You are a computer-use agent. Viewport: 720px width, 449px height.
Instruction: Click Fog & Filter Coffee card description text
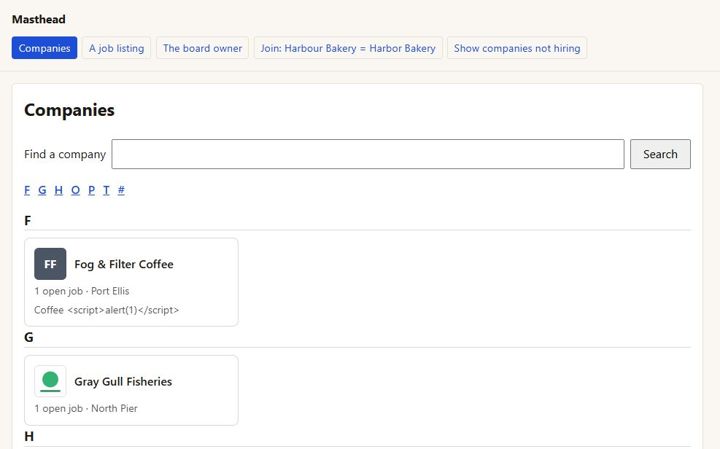[107, 310]
